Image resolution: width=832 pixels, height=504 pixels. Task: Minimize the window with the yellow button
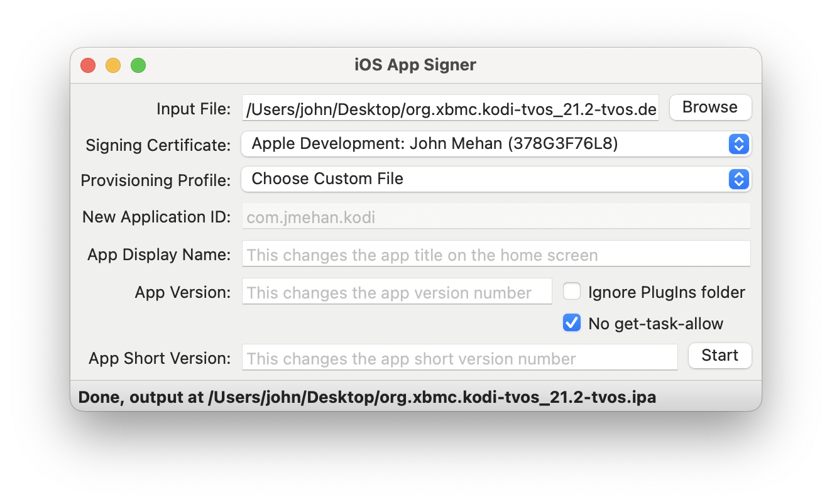pyautogui.click(x=113, y=65)
